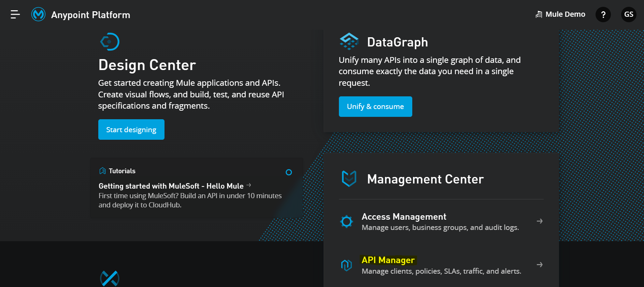
Task: Open the help question mark menu
Action: [603, 14]
